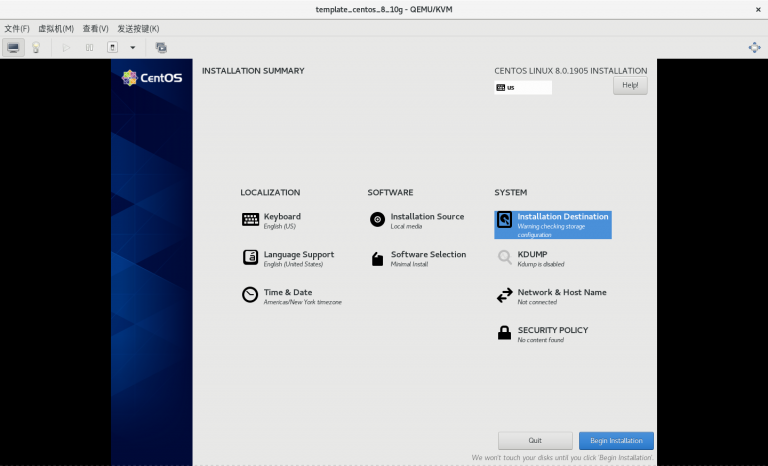The height and width of the screenshot is (466, 768).
Task: Click the 'English (United States)' text
Action: (293, 264)
